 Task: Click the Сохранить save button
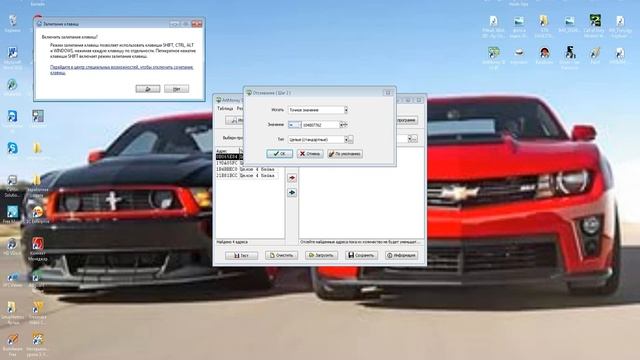pos(361,256)
